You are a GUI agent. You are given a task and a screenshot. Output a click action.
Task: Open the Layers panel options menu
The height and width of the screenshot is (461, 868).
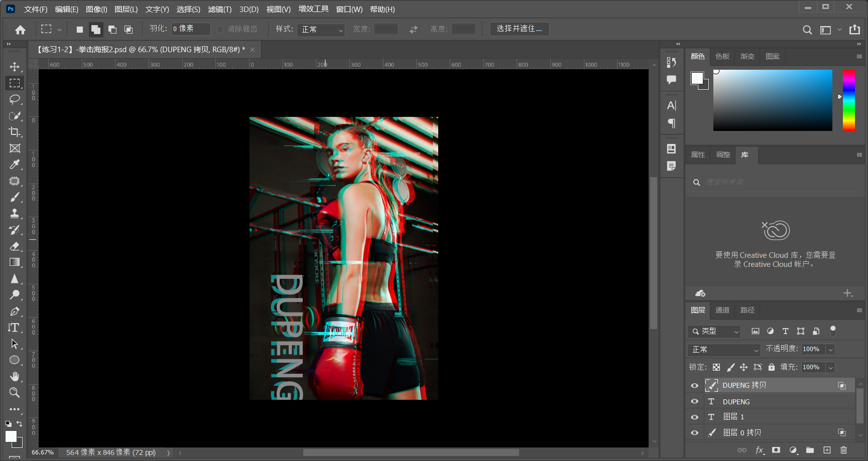coord(859,311)
